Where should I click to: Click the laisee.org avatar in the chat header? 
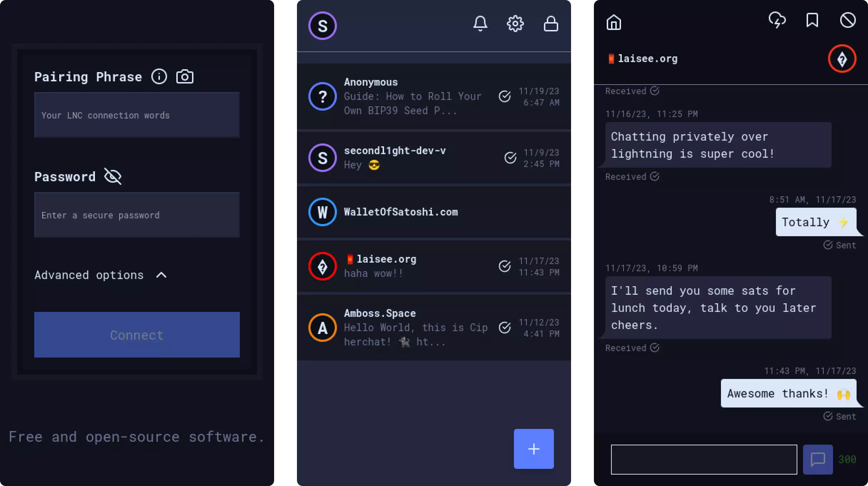click(842, 59)
